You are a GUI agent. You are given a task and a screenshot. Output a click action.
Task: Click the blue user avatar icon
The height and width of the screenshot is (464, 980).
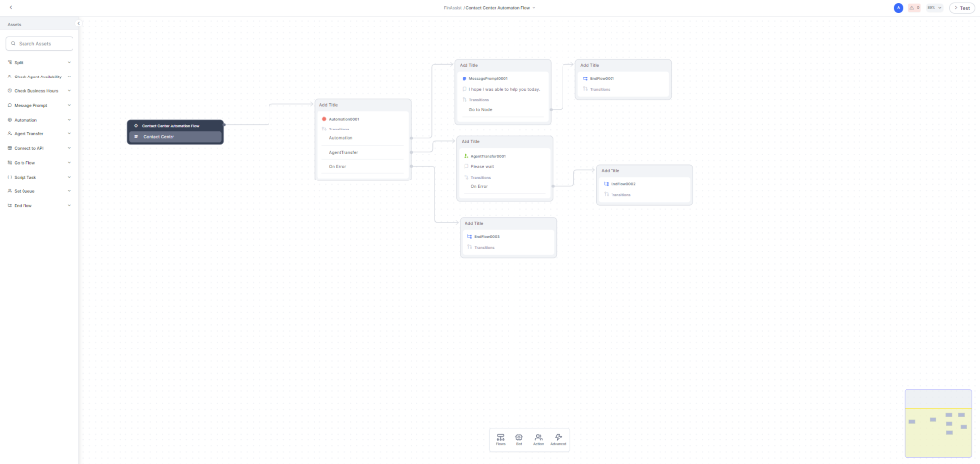(898, 7)
